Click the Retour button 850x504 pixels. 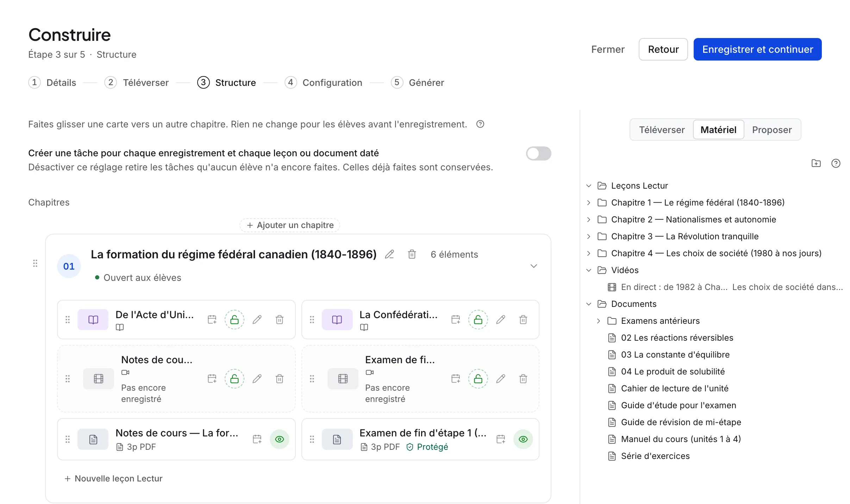tap(663, 49)
